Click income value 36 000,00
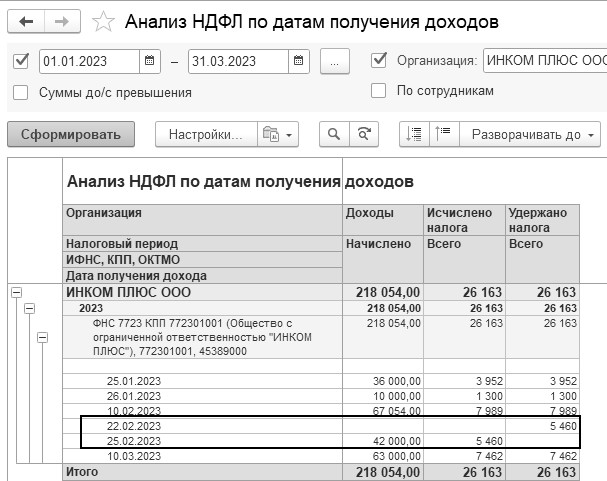607x481 pixels. 397,381
